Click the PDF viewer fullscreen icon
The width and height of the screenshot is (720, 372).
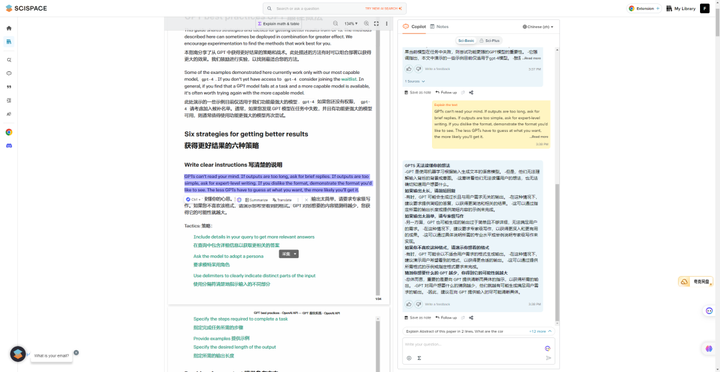pos(376,23)
